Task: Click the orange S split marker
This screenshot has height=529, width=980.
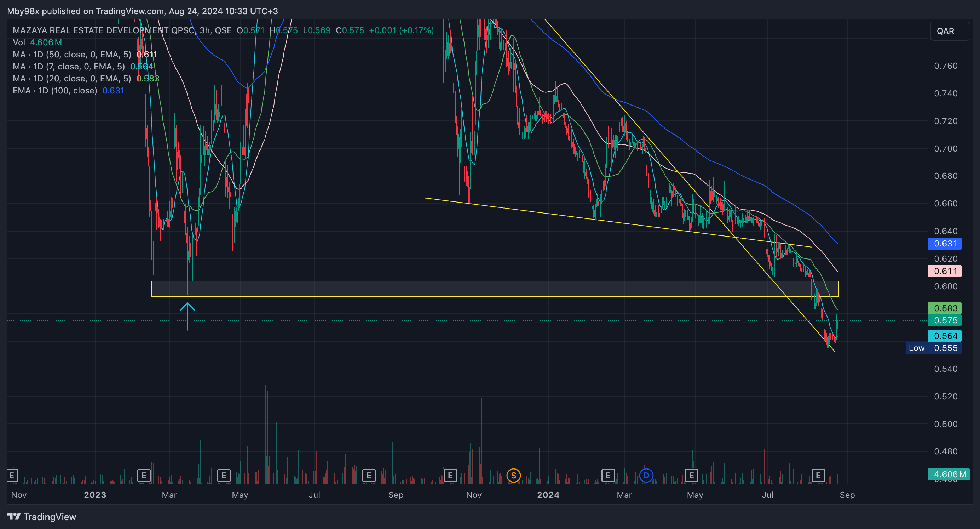Action: pos(513,475)
